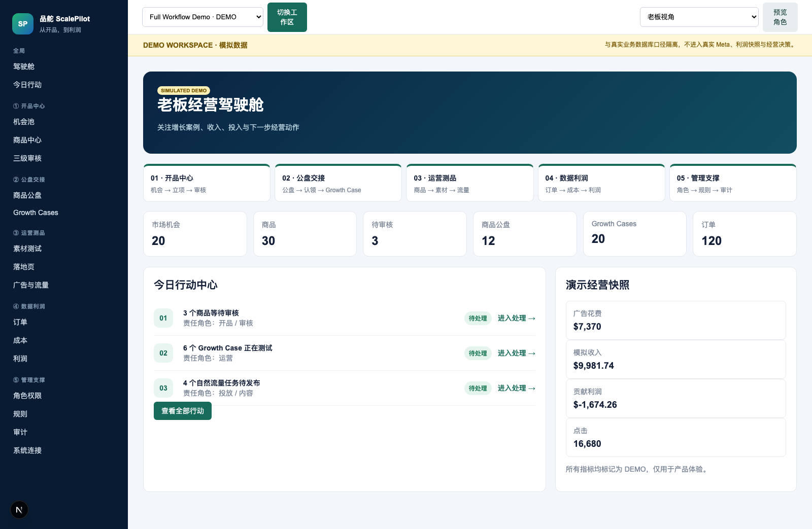Screen dimensions: 812x529
Task: Click the 切换工作区 button
Action: [287, 17]
